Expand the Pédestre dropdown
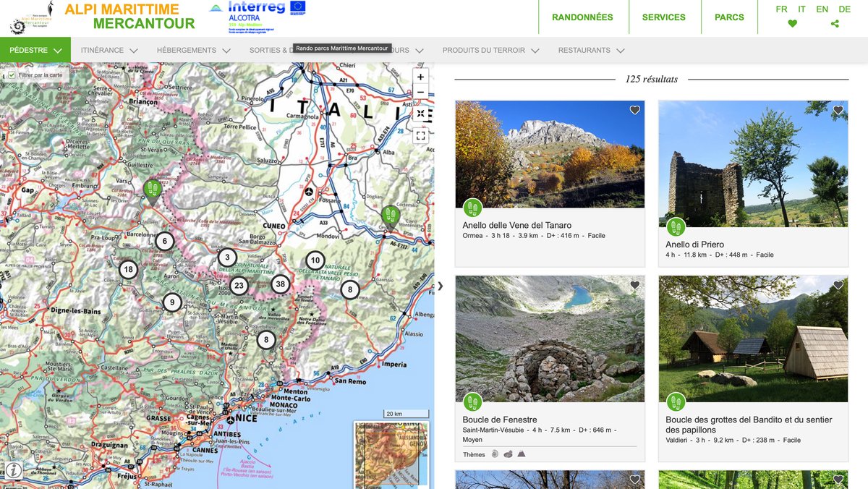This screenshot has height=489, width=868. pos(35,51)
